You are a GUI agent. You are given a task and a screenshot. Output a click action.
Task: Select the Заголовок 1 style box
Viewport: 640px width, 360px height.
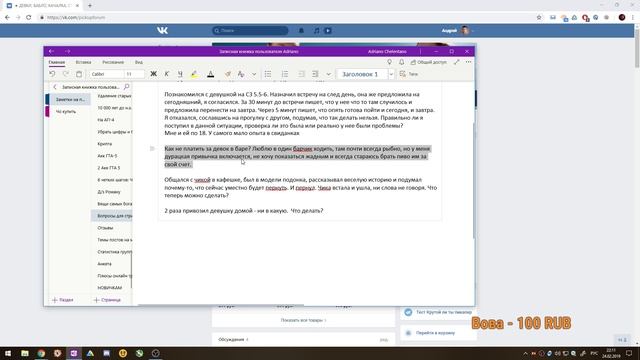362,74
